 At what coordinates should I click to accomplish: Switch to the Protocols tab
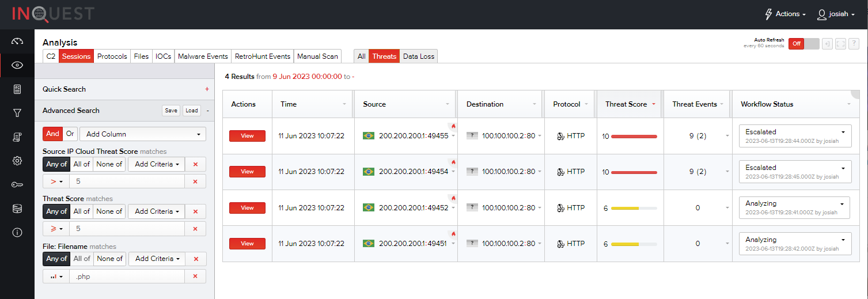112,56
